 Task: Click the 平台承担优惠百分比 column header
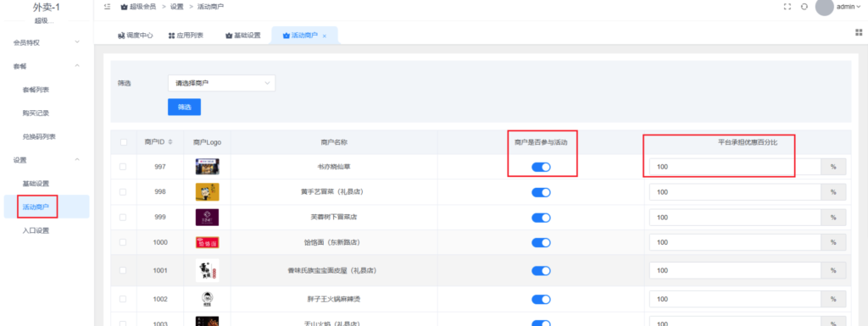point(748,142)
